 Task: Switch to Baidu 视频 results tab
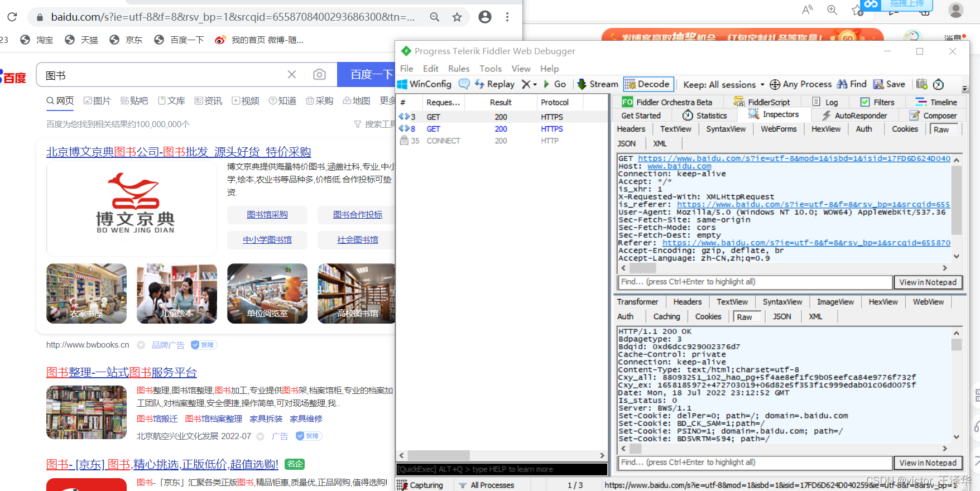[x=246, y=101]
